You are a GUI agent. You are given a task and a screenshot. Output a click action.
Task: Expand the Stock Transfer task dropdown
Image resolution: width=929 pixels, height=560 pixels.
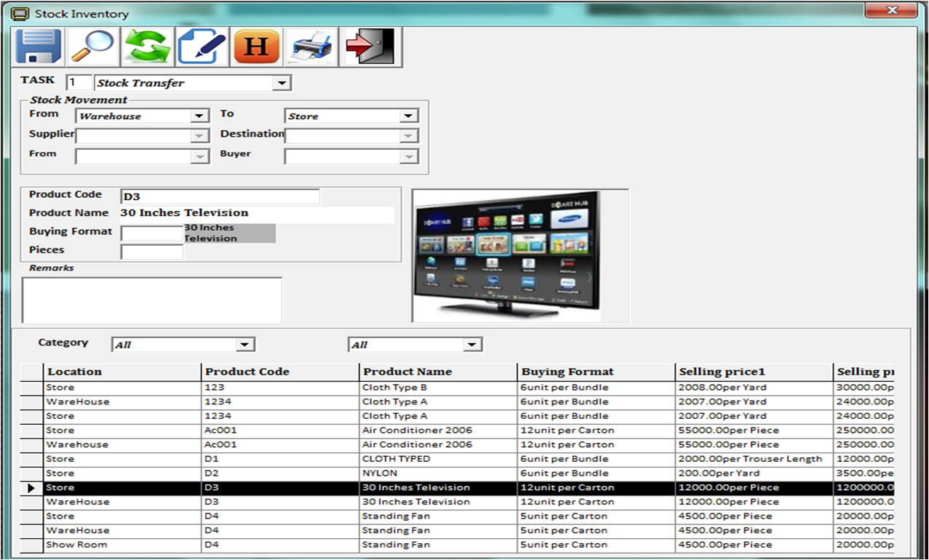pos(282,83)
